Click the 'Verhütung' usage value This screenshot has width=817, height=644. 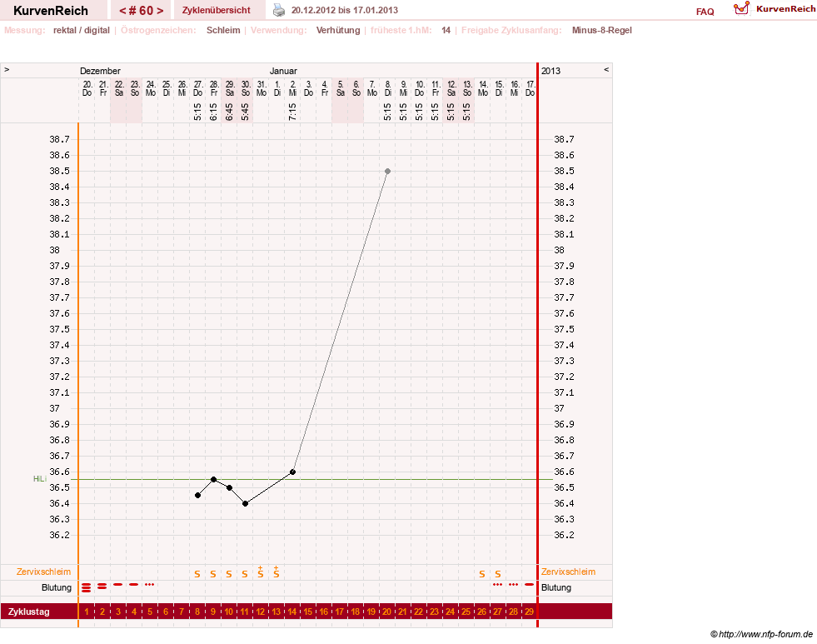(338, 30)
